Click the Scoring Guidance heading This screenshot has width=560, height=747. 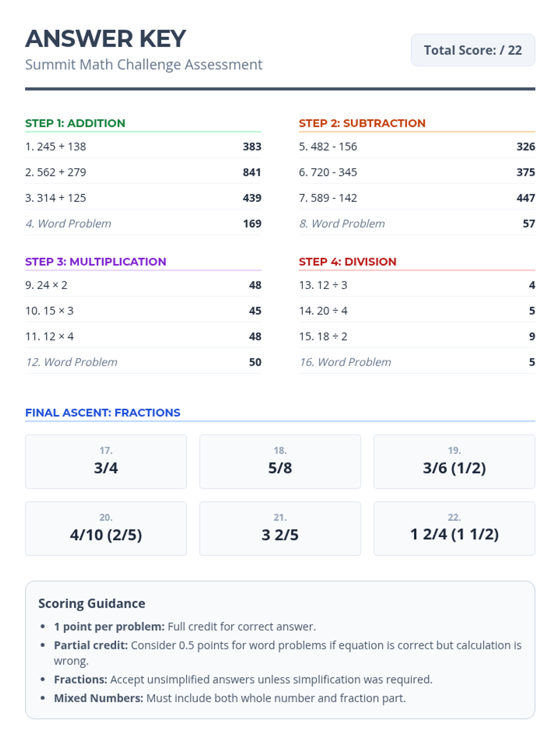point(91,604)
